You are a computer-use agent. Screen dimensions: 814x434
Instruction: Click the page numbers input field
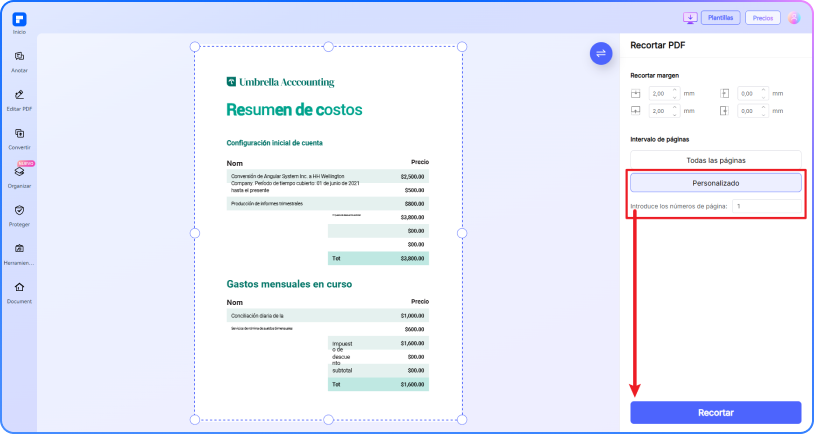pos(767,206)
